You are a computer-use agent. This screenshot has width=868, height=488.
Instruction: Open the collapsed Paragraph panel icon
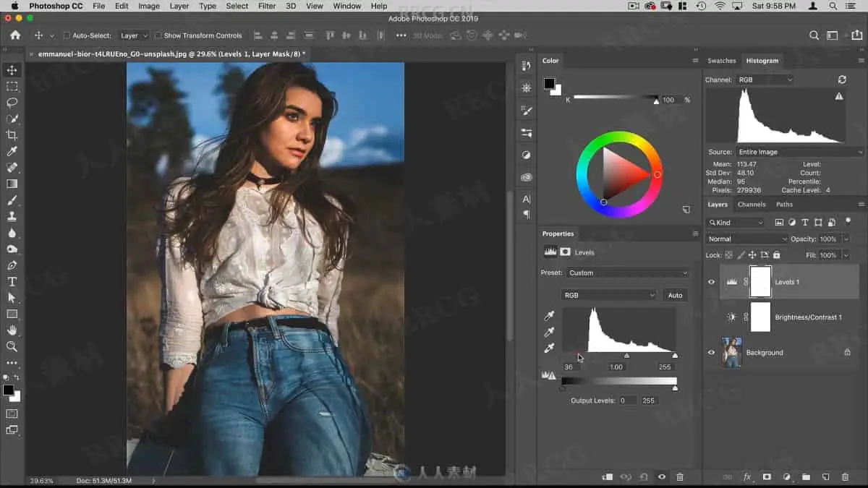526,215
